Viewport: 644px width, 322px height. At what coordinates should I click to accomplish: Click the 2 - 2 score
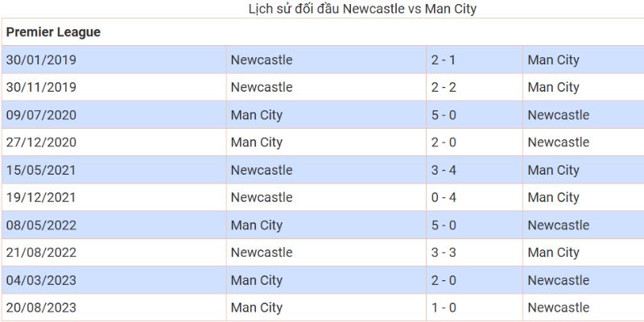pos(444,87)
